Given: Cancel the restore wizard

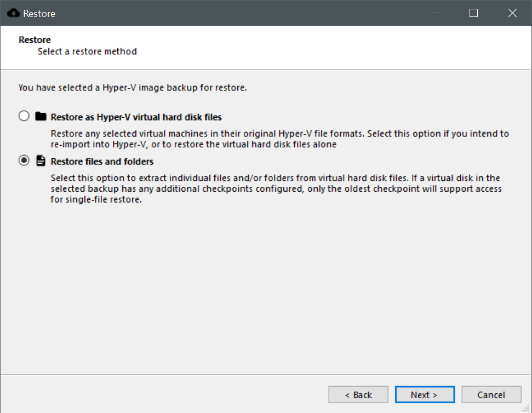Looking at the screenshot, I should (x=491, y=394).
